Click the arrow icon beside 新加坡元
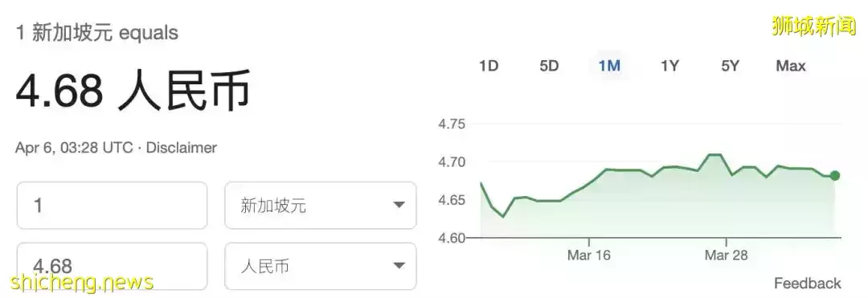 [x=399, y=206]
